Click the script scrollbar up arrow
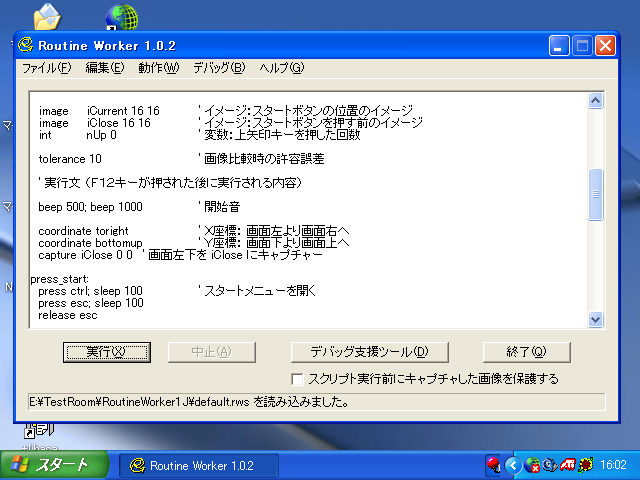Screen dimensions: 640x480 (595, 100)
